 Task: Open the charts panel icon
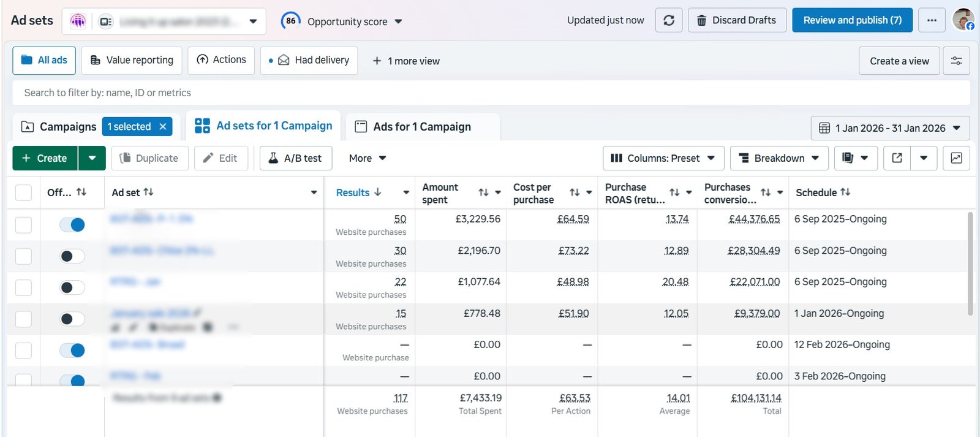[956, 158]
